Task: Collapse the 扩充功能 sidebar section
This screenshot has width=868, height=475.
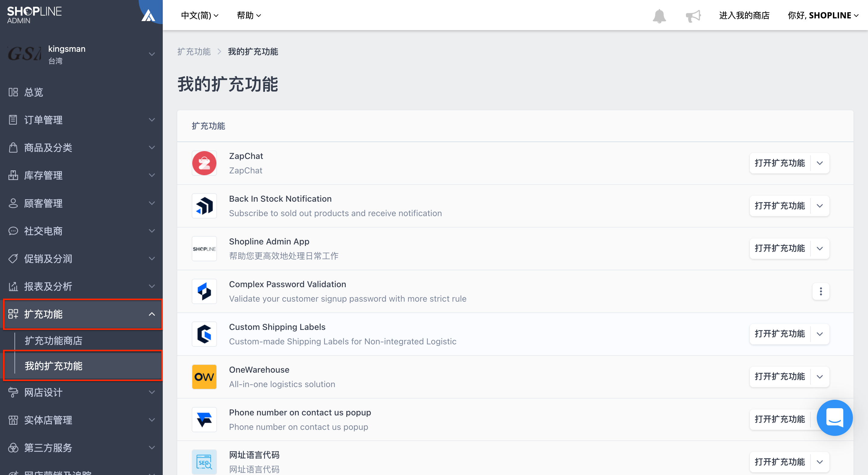Action: click(83, 314)
